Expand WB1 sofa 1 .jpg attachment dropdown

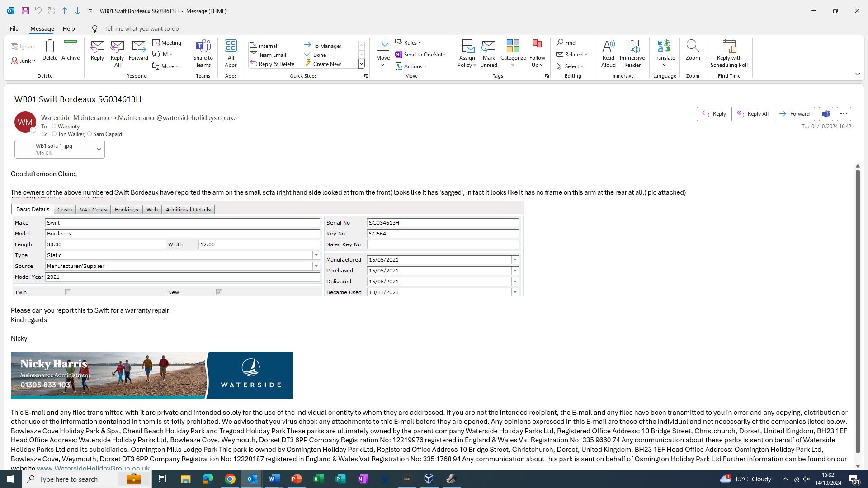99,150
